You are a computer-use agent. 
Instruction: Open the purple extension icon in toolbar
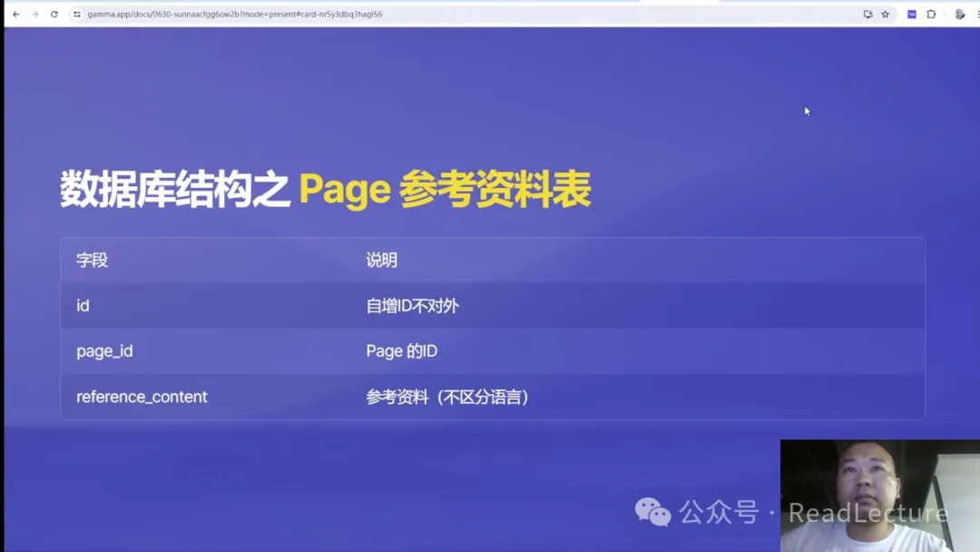click(x=912, y=15)
